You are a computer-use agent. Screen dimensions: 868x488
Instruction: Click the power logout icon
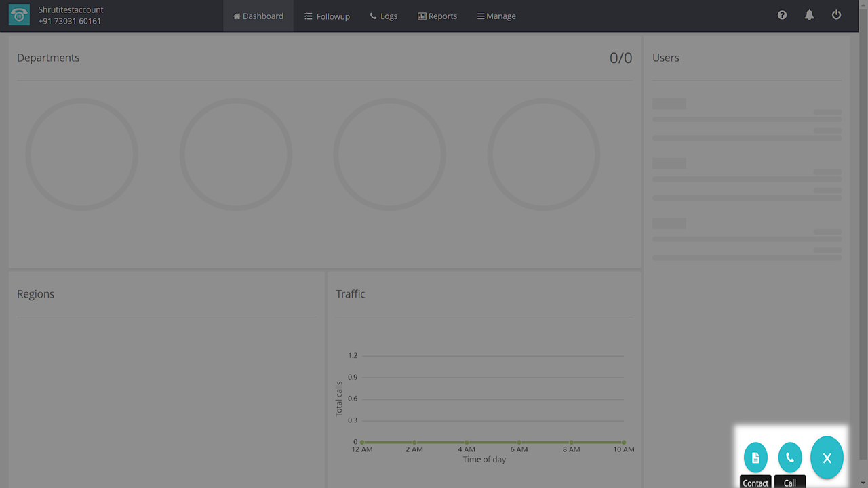(836, 15)
